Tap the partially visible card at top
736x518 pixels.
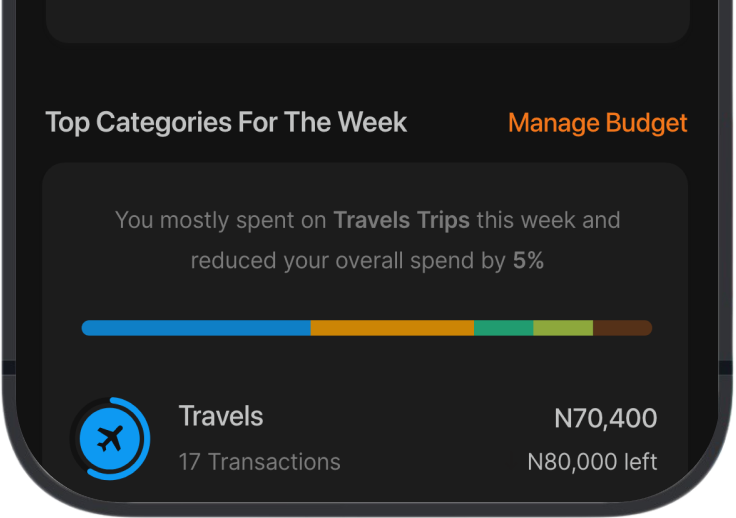367,20
